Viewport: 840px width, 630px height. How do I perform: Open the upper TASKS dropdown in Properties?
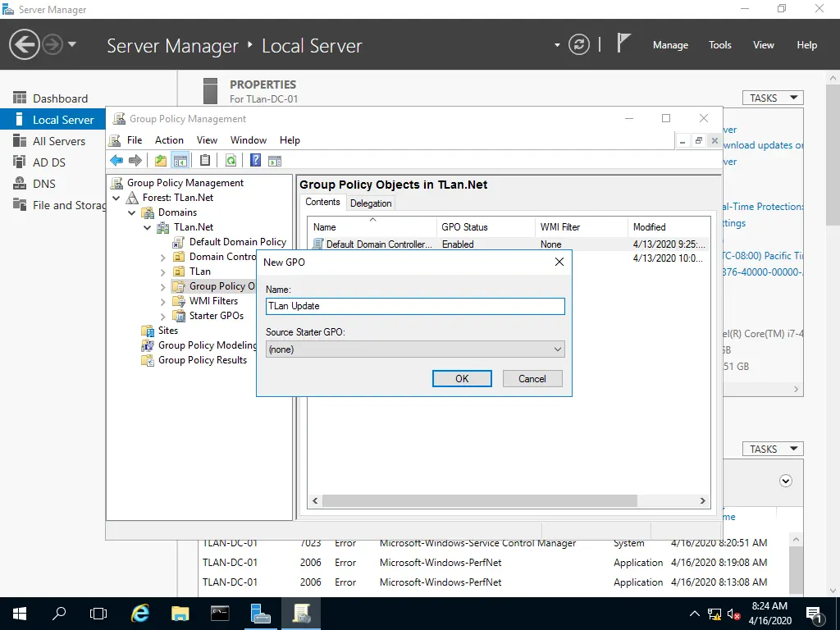click(x=773, y=98)
